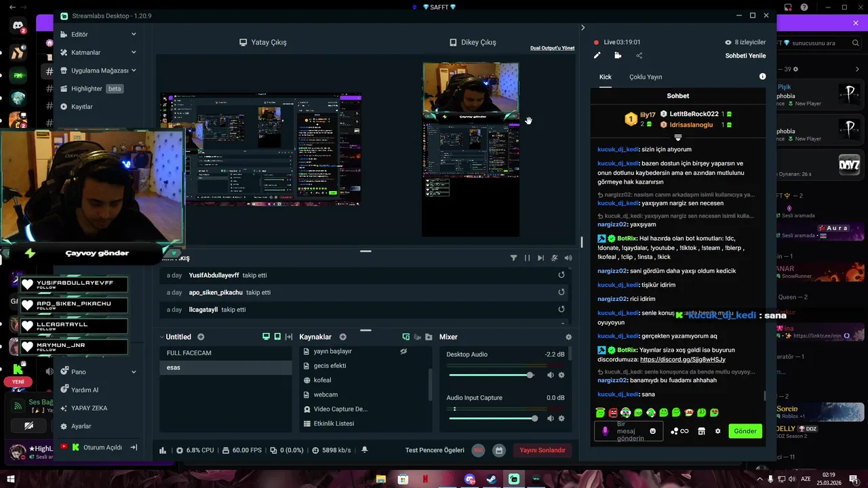Collapse the chat panel arrow
The height and width of the screenshot is (488, 868).
click(x=583, y=28)
